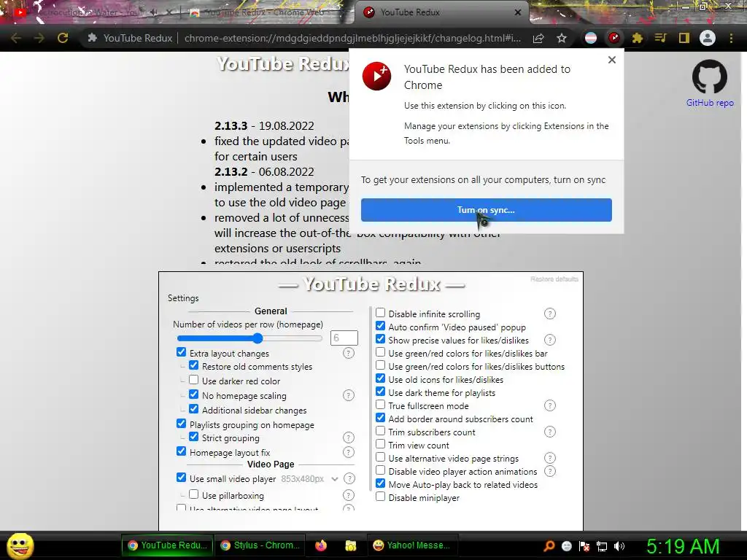
Task: Open the file folder taskbar icon
Action: click(x=351, y=545)
